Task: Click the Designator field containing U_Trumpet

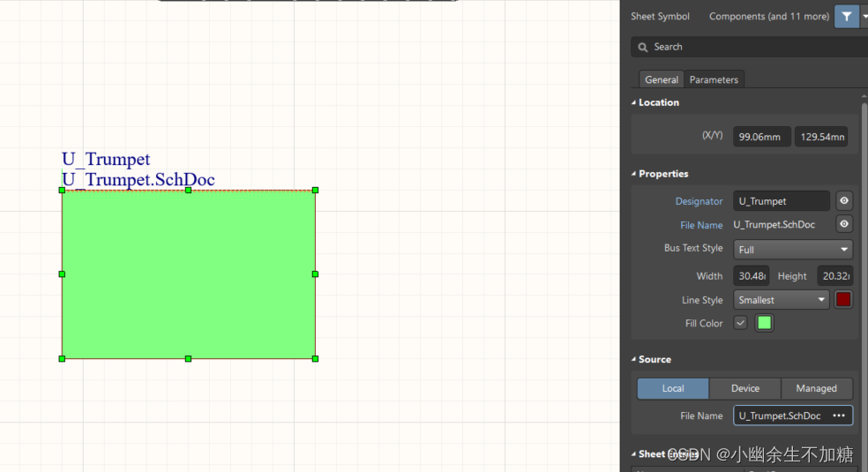Action: (x=781, y=201)
